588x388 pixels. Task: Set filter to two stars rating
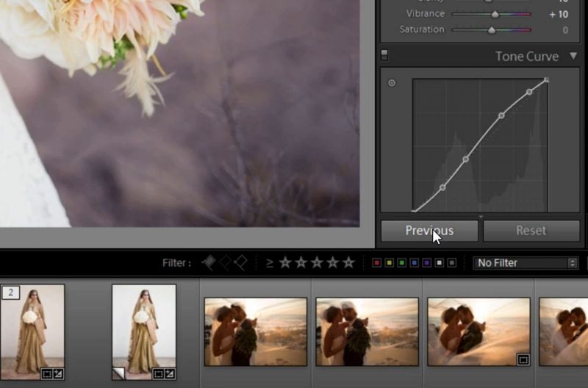point(301,262)
